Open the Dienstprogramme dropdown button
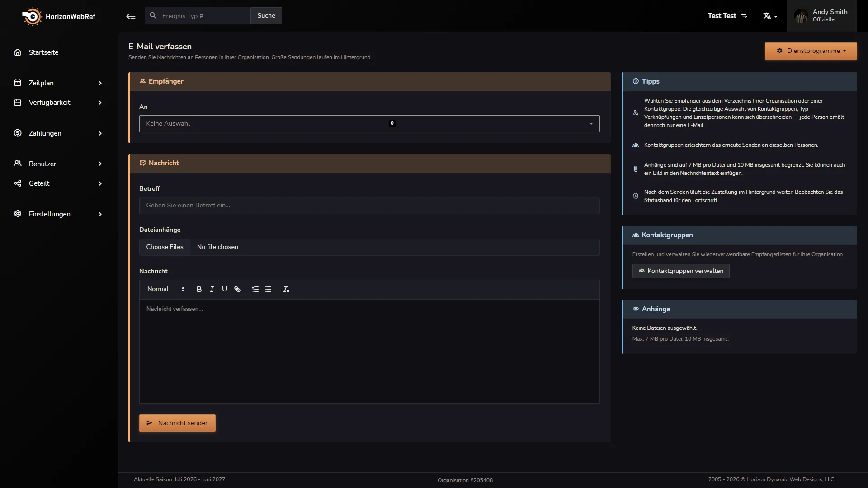The image size is (868, 488). point(811,51)
